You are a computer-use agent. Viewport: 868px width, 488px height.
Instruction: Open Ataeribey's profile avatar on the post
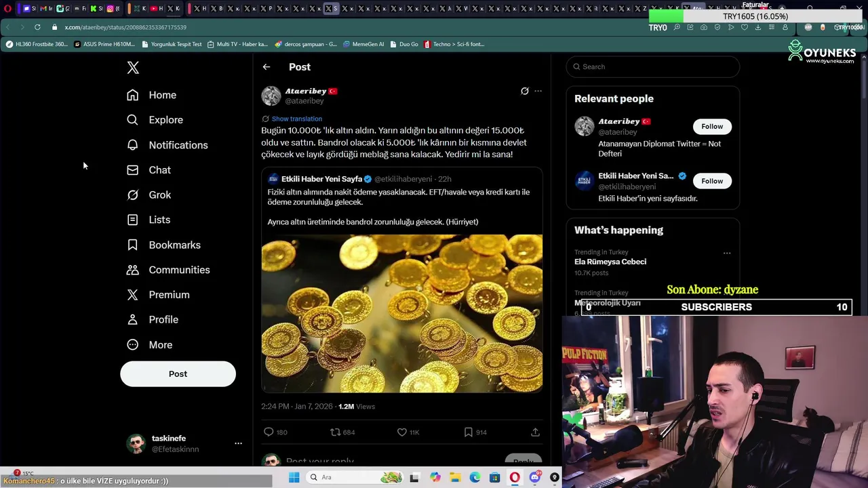click(x=271, y=96)
